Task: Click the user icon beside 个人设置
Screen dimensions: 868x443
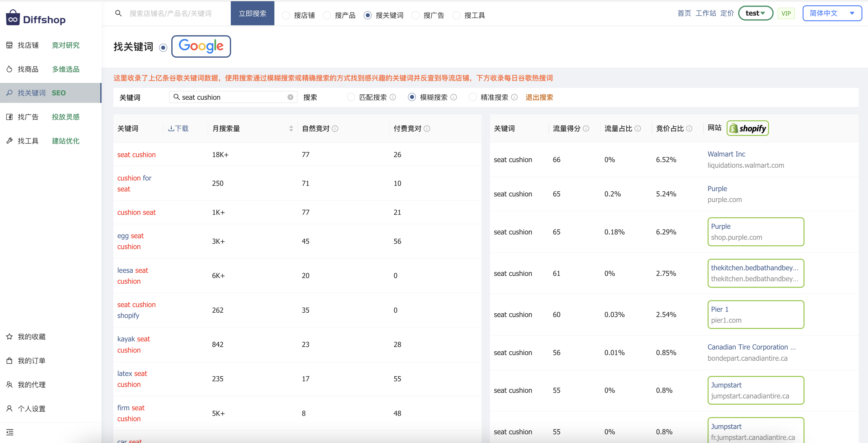Action: tap(9, 408)
